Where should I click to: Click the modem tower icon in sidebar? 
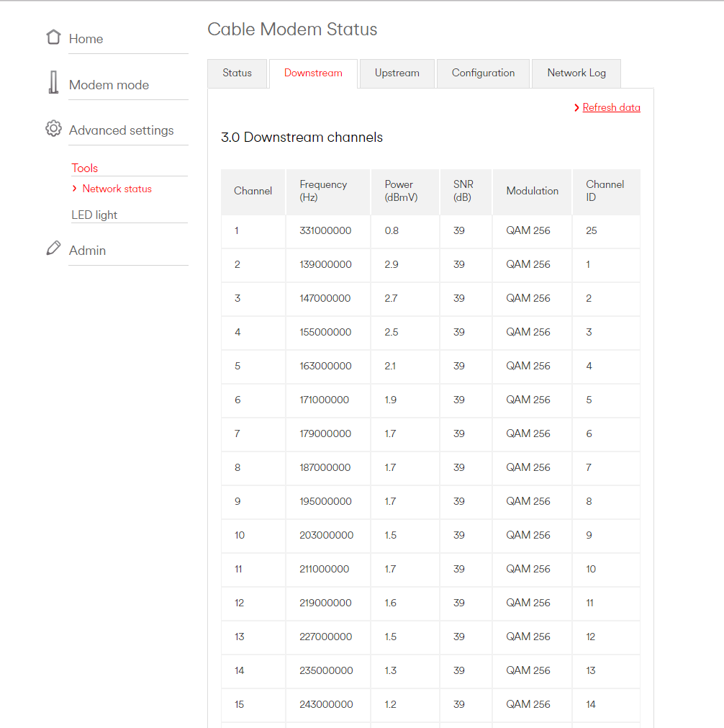(x=53, y=82)
